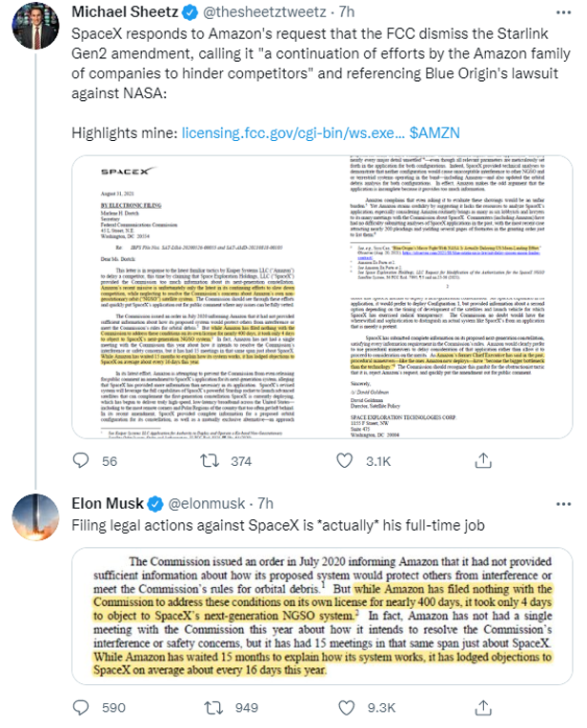Click the 7h timestamp on Elon's tweet
Screen dimensions: 587x728
(266, 501)
